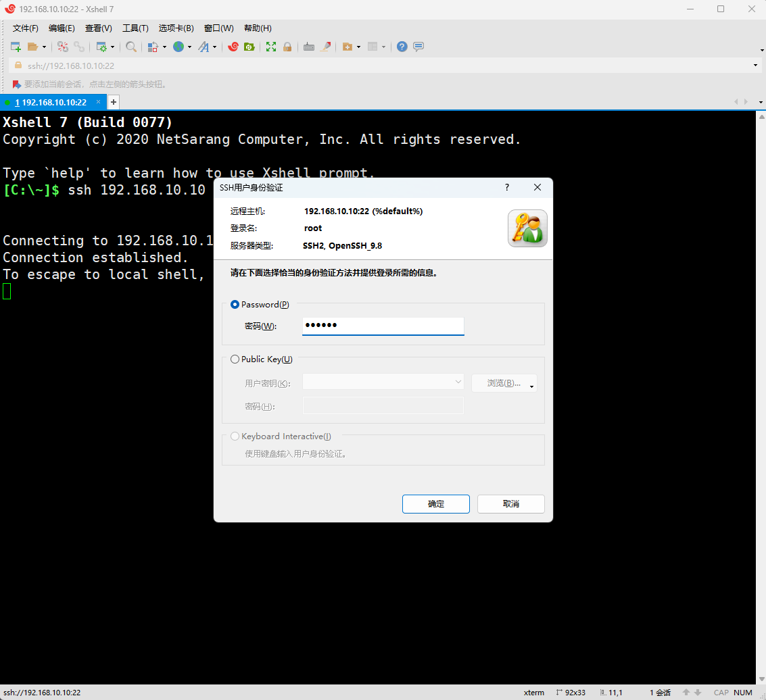Click the magnifier Find icon in toolbar
The width and height of the screenshot is (766, 700).
click(x=131, y=47)
